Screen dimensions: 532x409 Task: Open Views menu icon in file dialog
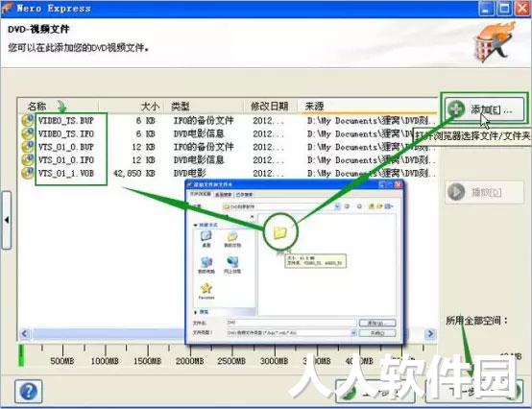coord(389,206)
